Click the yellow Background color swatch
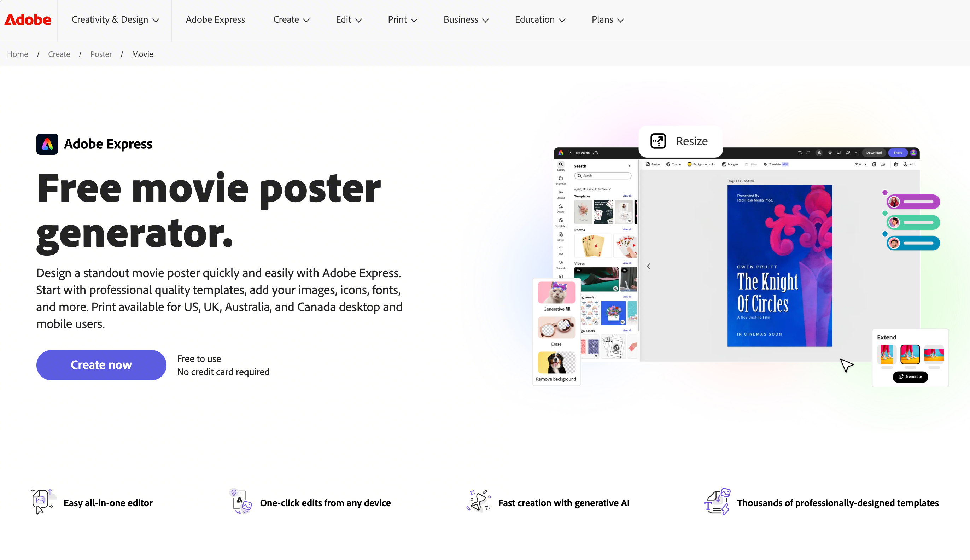 click(x=689, y=164)
